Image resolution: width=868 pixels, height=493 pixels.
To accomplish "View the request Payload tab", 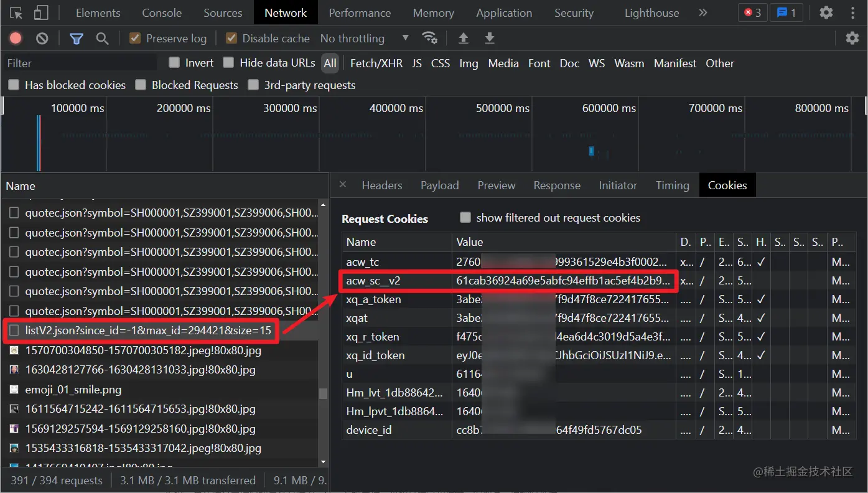I will coord(439,185).
